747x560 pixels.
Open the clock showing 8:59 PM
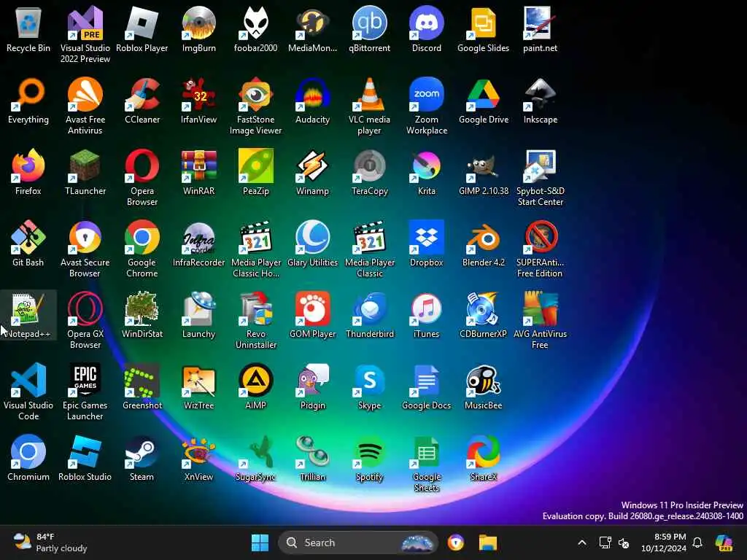pyautogui.click(x=664, y=542)
